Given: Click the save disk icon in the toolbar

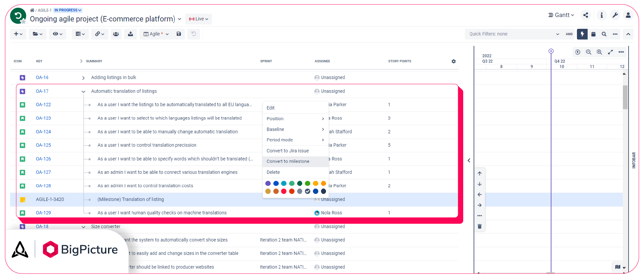Looking at the screenshot, I should click(x=179, y=34).
